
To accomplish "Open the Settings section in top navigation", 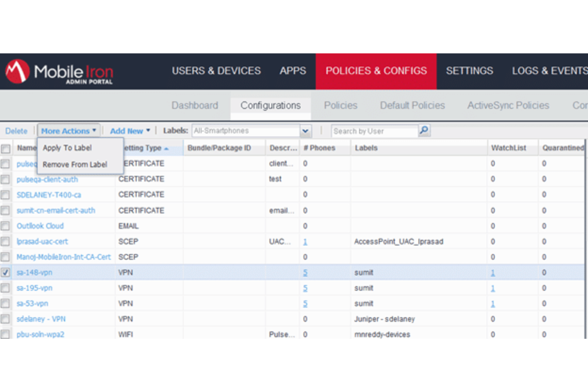I will pos(469,71).
